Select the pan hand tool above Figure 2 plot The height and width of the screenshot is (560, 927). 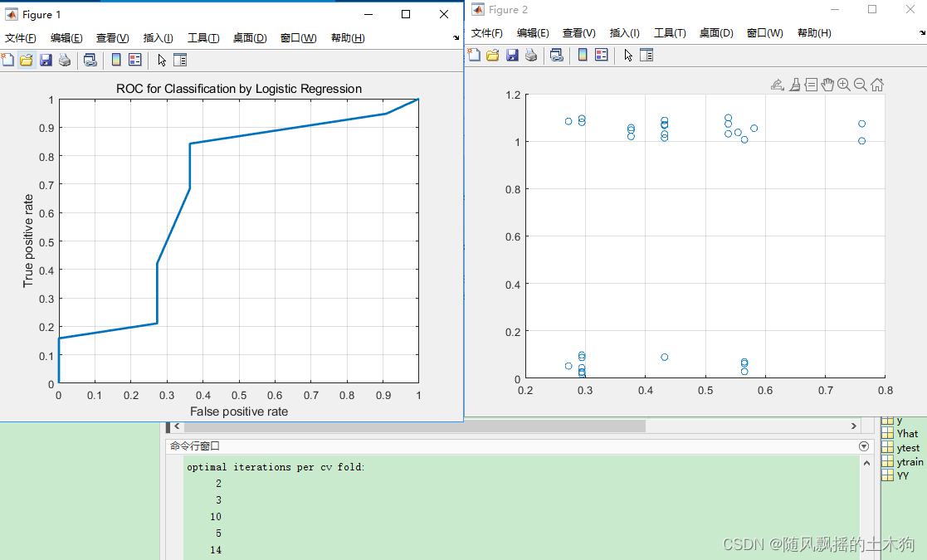[x=827, y=85]
